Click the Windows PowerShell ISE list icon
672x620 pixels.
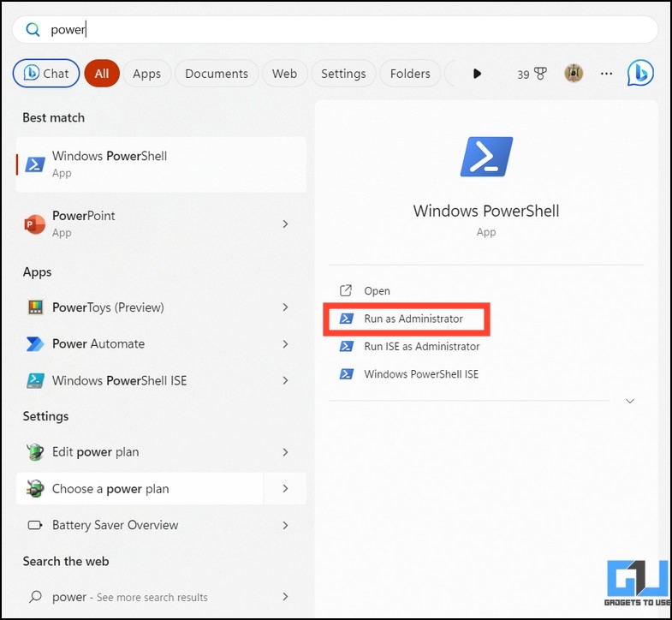35,380
